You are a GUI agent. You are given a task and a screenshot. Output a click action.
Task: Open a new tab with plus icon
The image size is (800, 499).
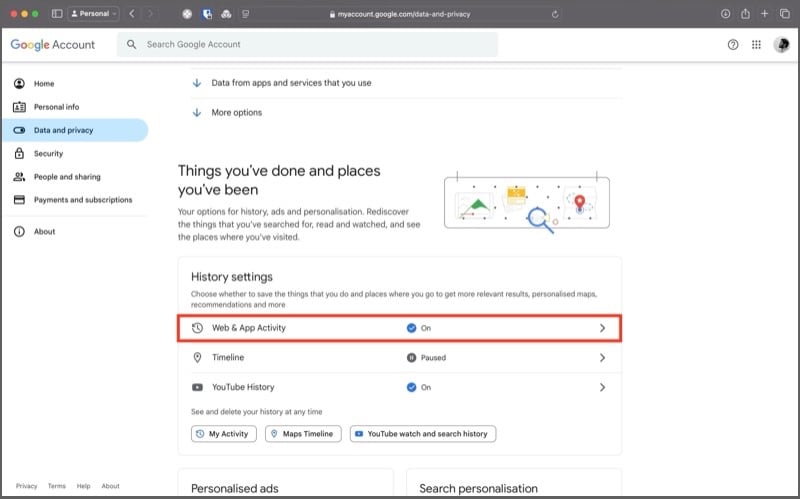point(764,14)
